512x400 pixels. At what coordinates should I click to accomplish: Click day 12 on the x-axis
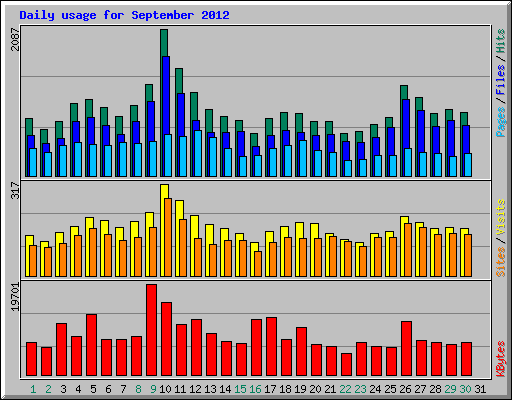click(x=195, y=389)
